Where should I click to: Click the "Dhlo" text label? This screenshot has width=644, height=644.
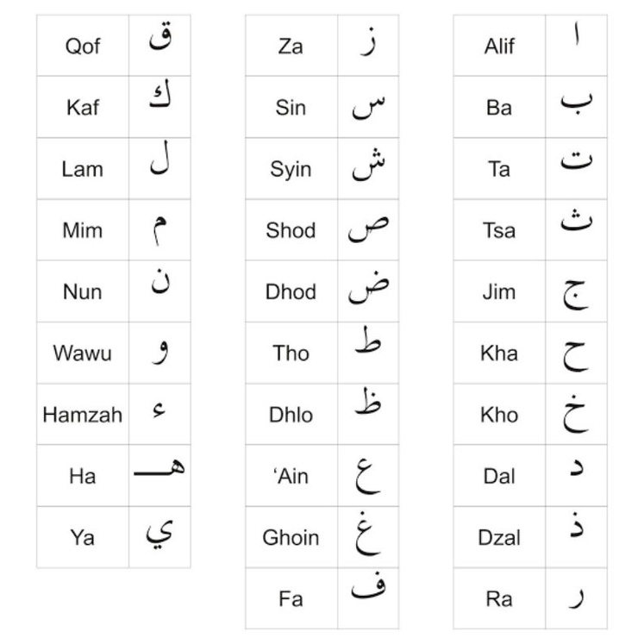coord(291,415)
